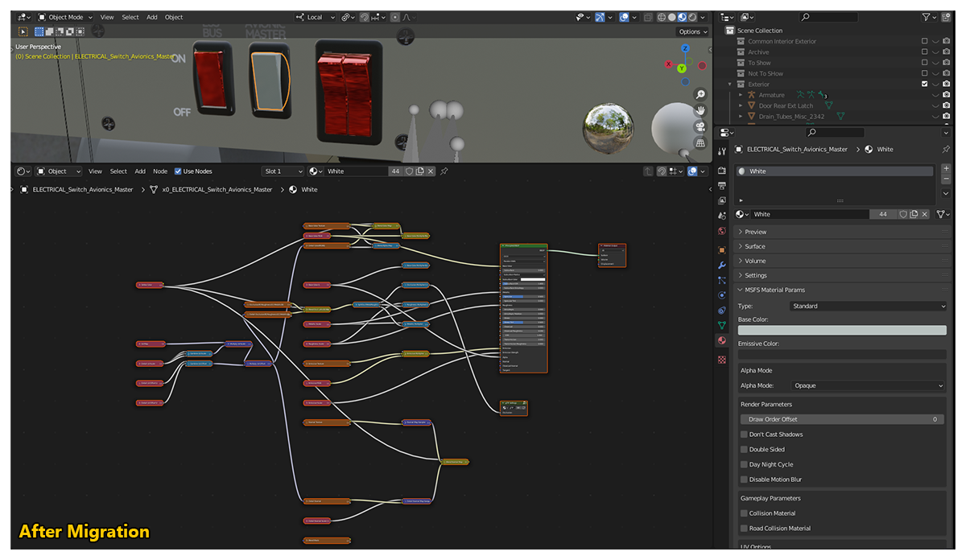Select wireframe viewport shading mode

tap(661, 17)
